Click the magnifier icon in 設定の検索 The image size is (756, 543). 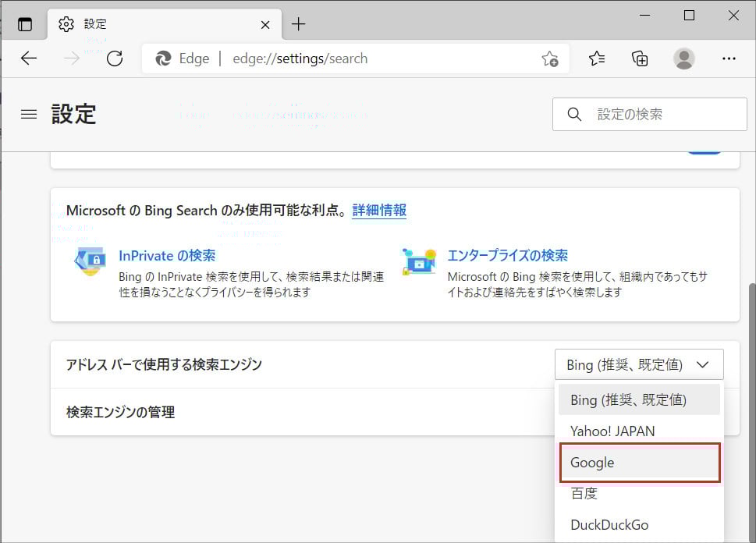tap(574, 114)
